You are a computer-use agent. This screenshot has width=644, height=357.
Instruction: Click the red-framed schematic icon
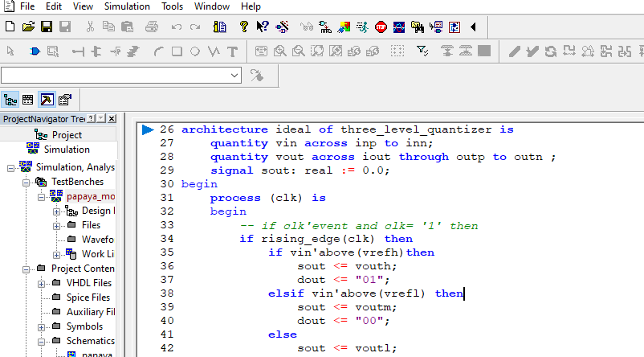454,27
